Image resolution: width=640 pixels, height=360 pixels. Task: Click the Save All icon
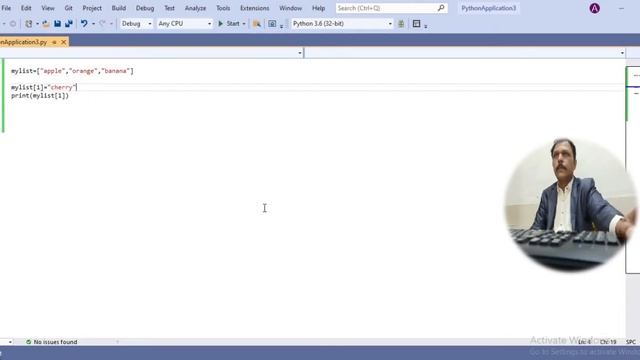tap(69, 24)
